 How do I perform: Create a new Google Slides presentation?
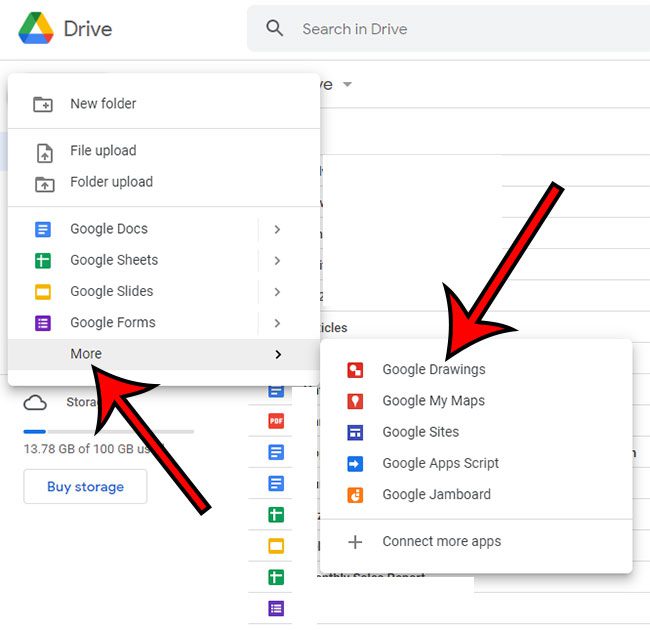133,291
